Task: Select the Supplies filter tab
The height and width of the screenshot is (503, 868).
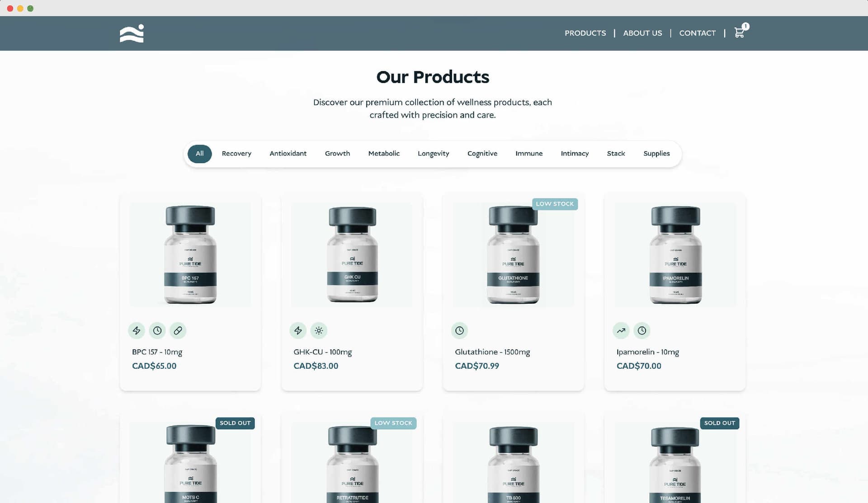Action: click(x=656, y=154)
